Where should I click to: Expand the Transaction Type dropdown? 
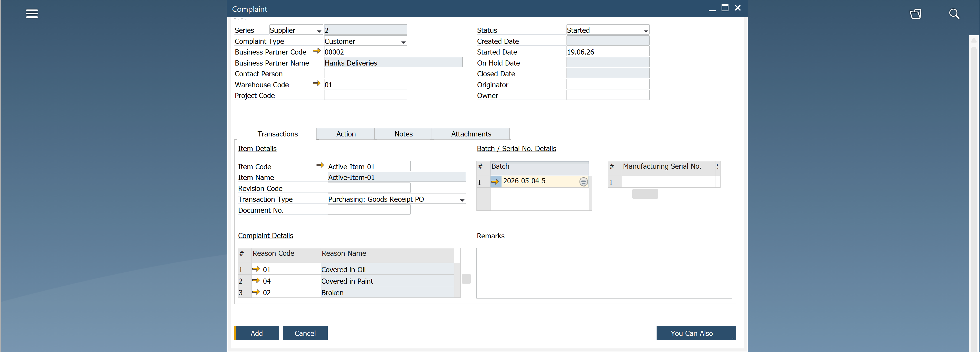click(462, 200)
